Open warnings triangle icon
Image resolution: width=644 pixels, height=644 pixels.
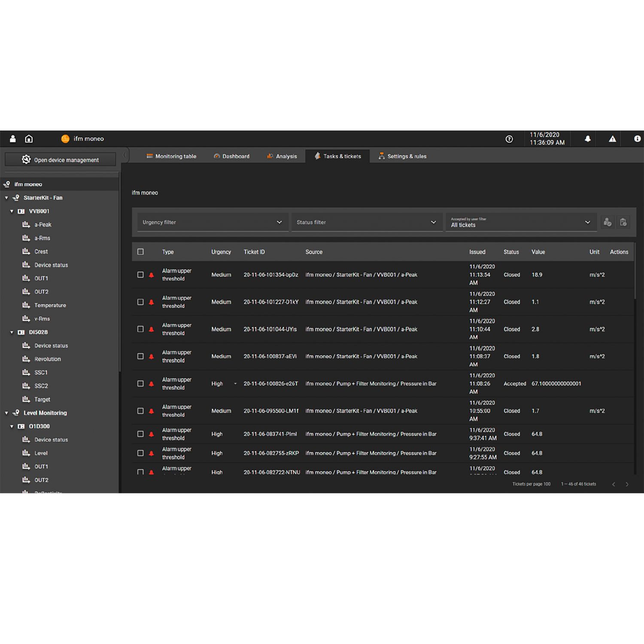(612, 139)
